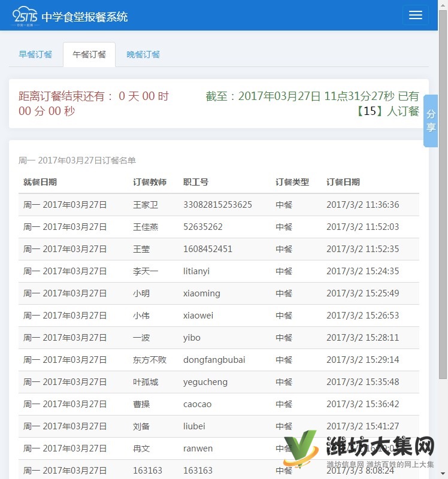The image size is (448, 479).
Task: Click the blue 分享 share side button
Action: coord(431,120)
